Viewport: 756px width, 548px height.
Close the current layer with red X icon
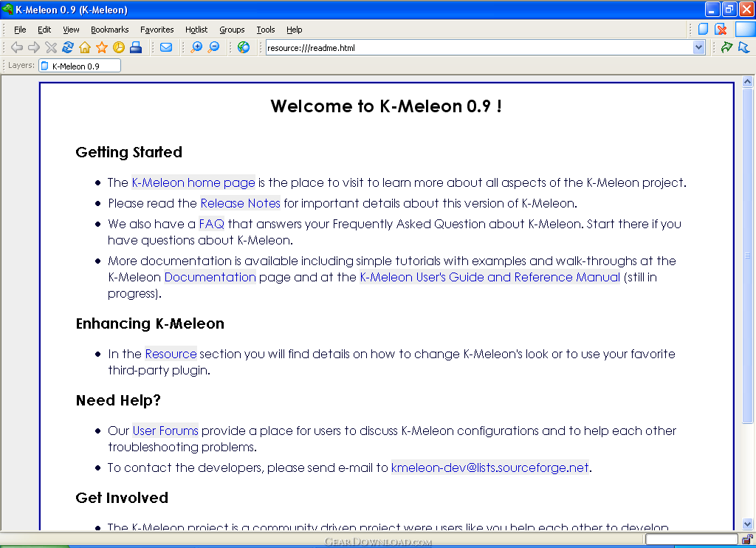pyautogui.click(x=721, y=30)
